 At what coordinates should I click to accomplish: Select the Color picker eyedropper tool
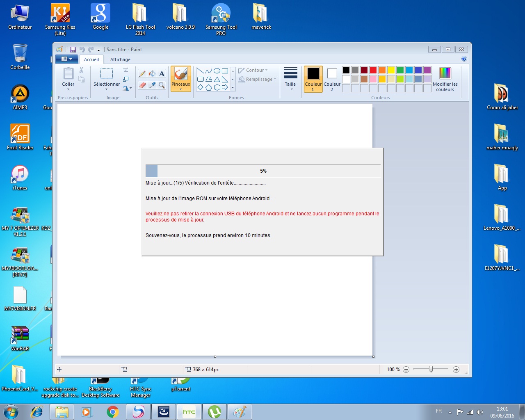click(x=152, y=85)
